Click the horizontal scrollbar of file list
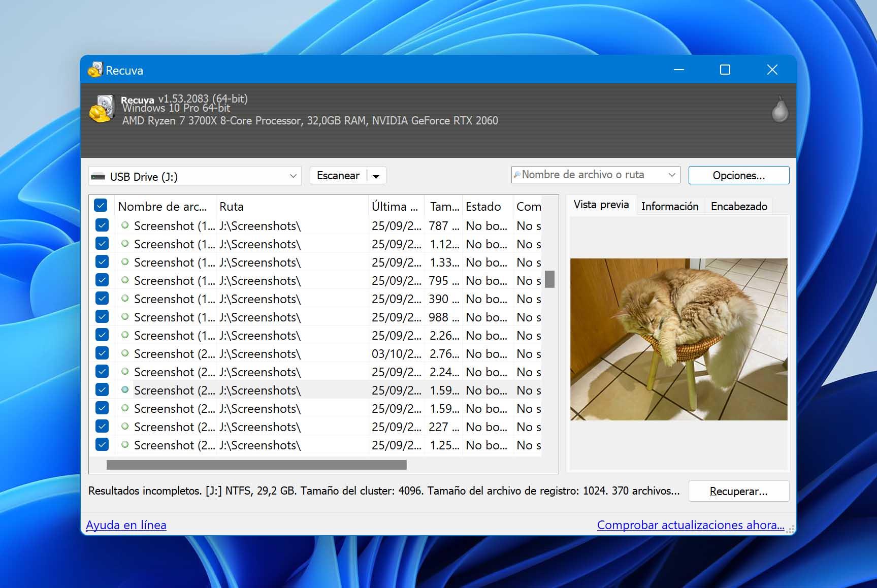 [x=256, y=465]
